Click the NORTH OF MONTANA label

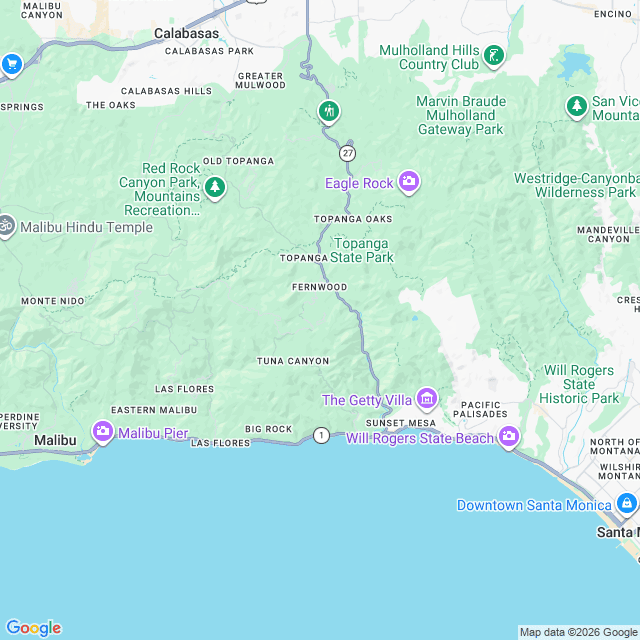615,447
